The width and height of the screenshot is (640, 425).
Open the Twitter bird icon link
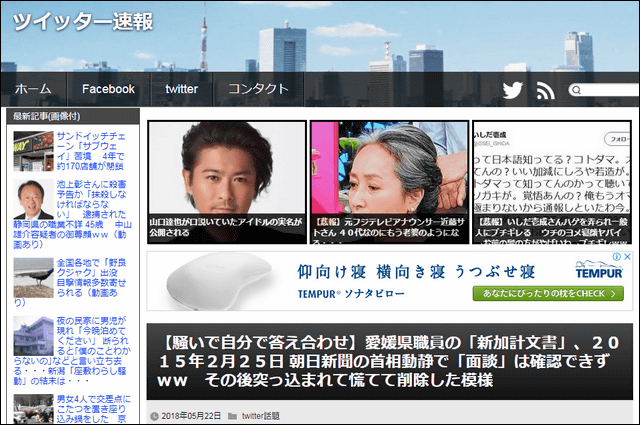(513, 90)
